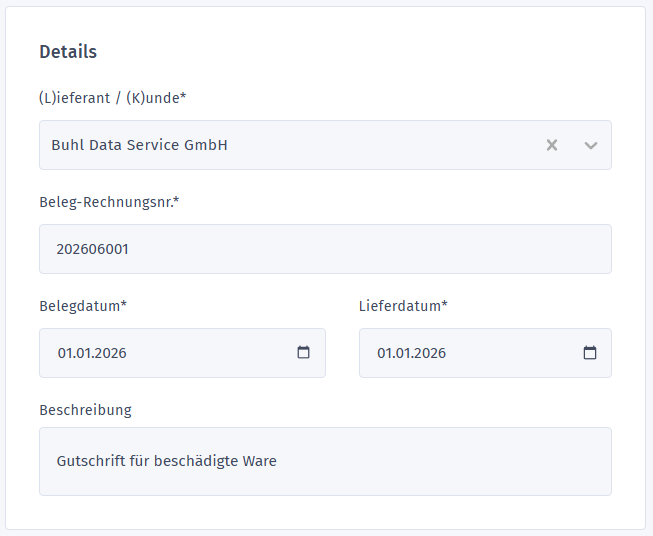Open the Lieferdatum calendar picker icon
The image size is (653, 536).
tap(590, 352)
